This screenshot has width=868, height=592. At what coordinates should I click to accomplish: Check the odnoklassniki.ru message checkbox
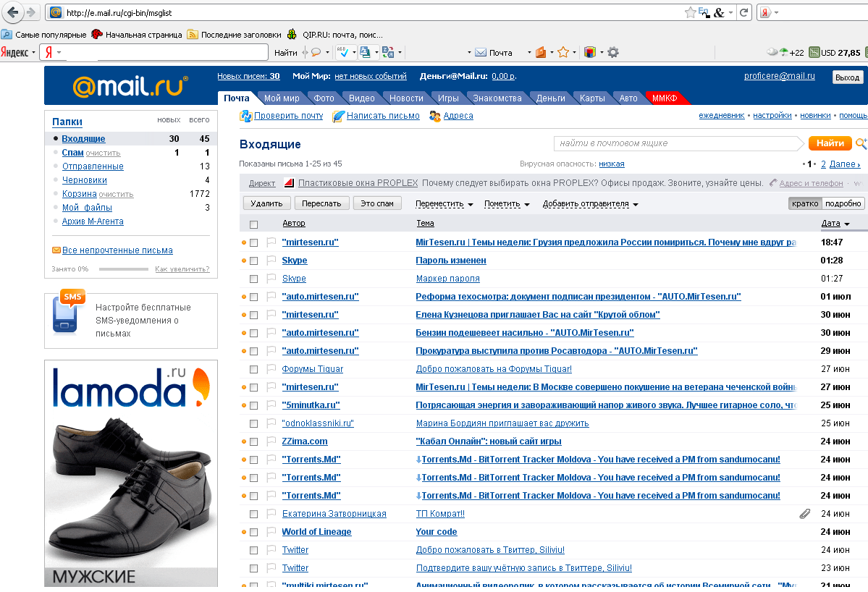pyautogui.click(x=253, y=424)
